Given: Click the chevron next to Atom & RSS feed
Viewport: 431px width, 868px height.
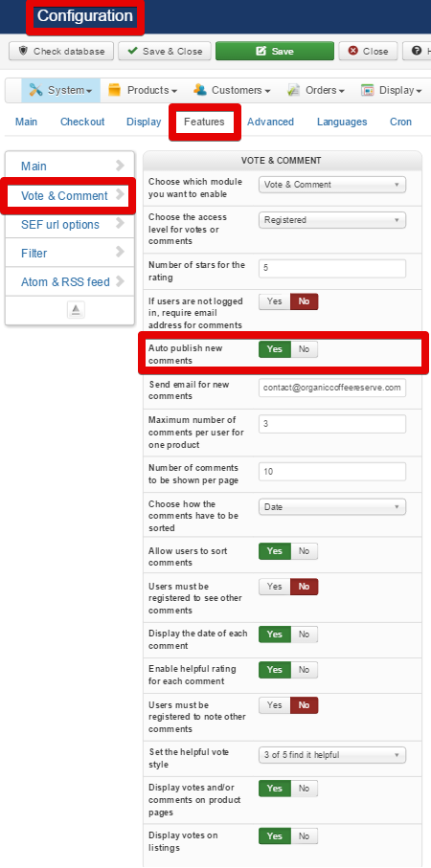Looking at the screenshot, I should (x=120, y=281).
